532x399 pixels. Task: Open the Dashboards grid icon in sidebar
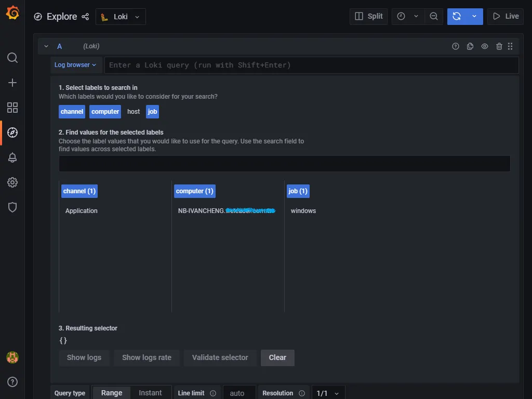tap(12, 108)
